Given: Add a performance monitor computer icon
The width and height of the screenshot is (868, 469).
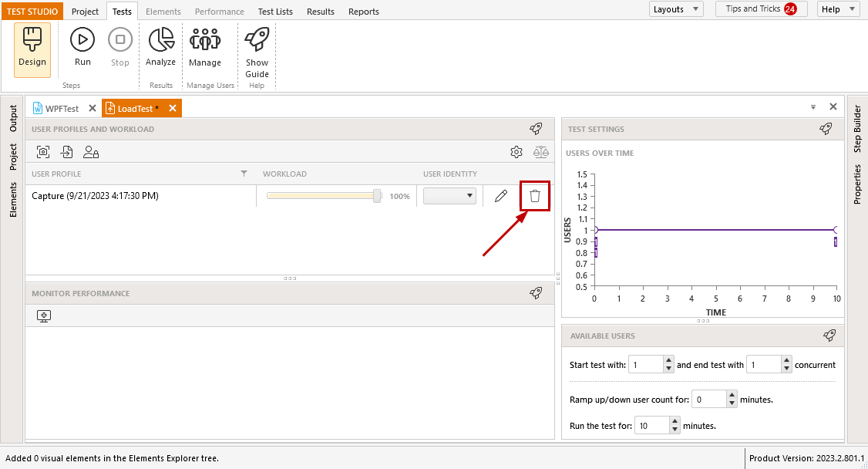Looking at the screenshot, I should click(x=44, y=315).
